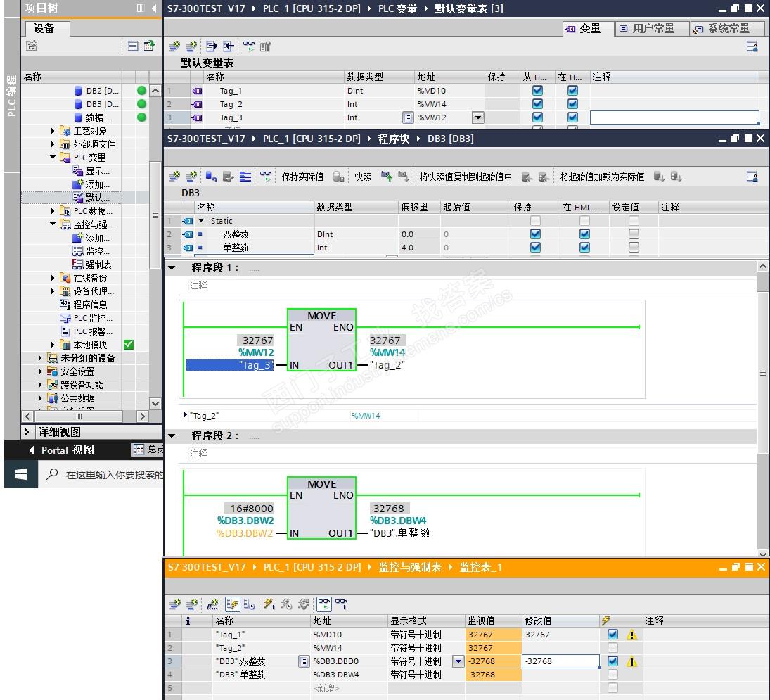
Task: Click the tag update icon in tag table toolbar
Action: (266, 46)
